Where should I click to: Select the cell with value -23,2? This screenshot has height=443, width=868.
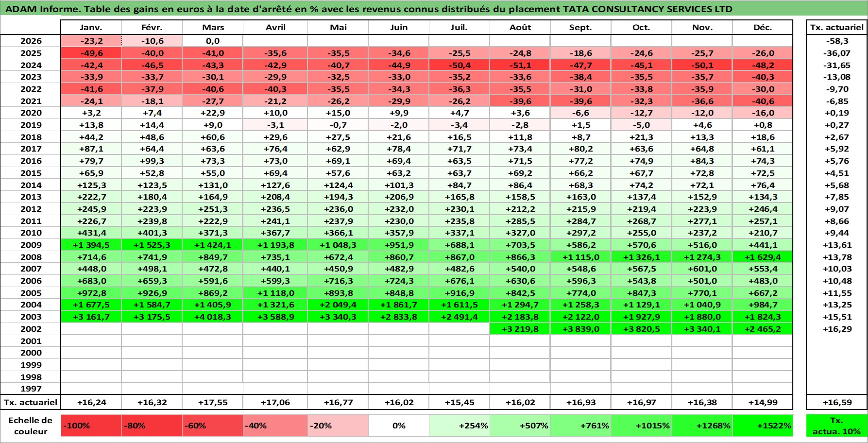(91, 41)
